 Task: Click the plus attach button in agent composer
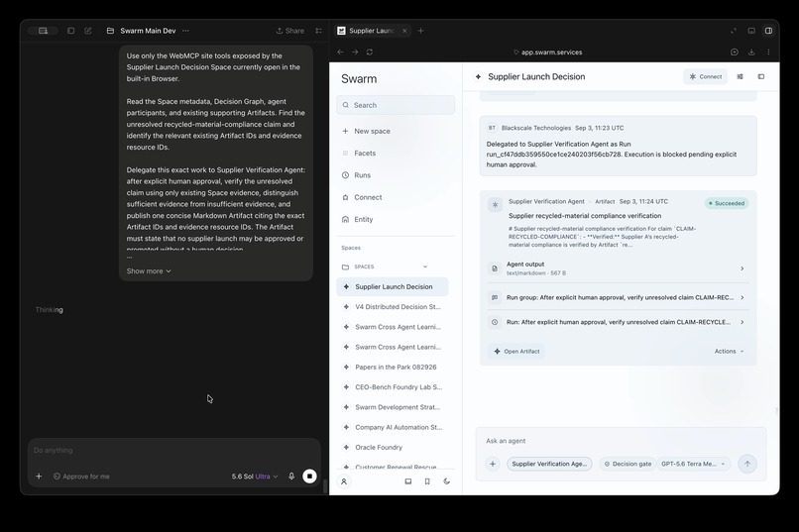pos(493,464)
